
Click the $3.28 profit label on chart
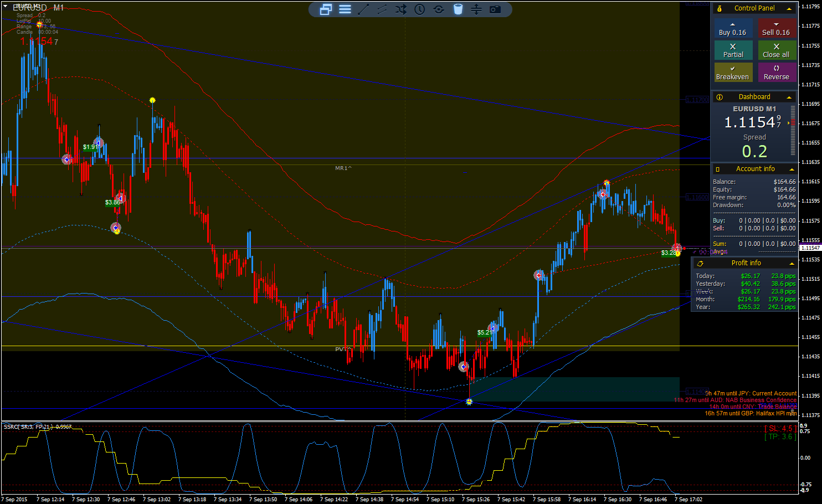click(x=669, y=253)
